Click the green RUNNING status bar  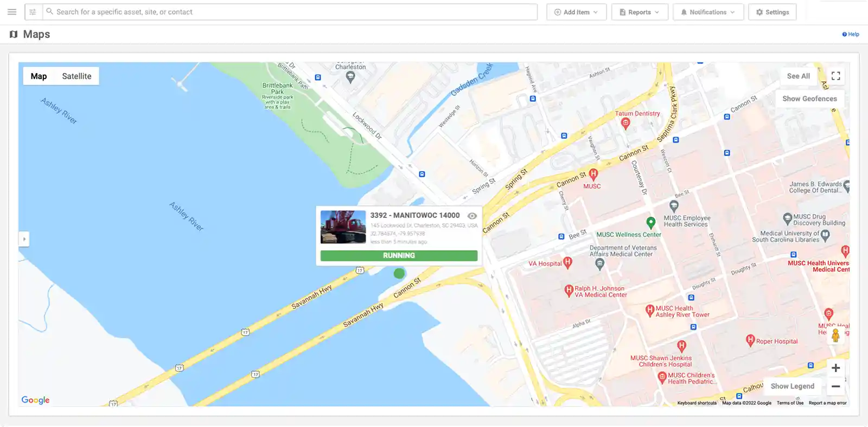(x=399, y=256)
